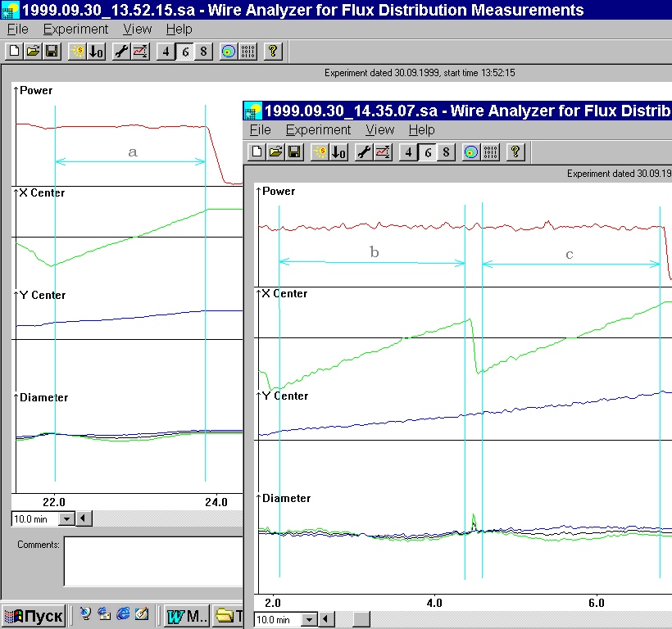Open file using folder icon in back window
Image resolution: width=672 pixels, height=629 pixels.
(34, 52)
